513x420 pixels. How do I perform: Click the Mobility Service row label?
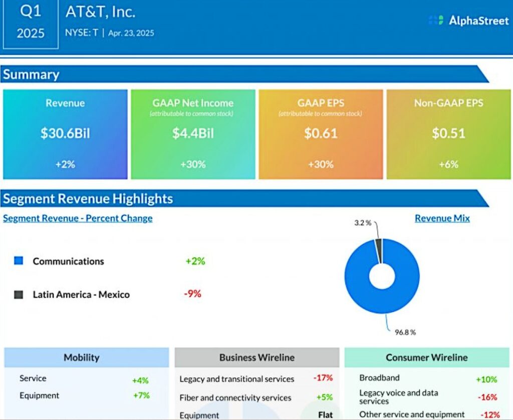[33, 378]
